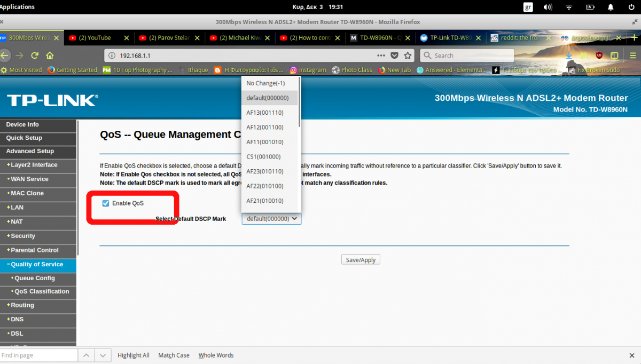Image resolution: width=641 pixels, height=364 pixels.
Task: Open Queue Config submenu item
Action: coord(38,278)
